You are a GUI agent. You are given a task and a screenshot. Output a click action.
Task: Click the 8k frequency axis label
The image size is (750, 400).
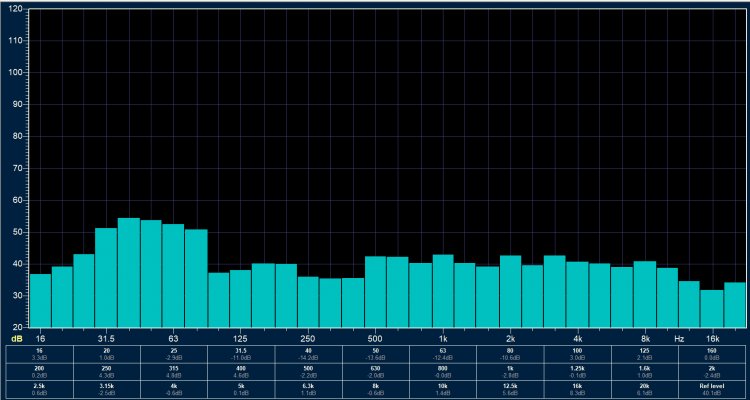pyautogui.click(x=645, y=338)
